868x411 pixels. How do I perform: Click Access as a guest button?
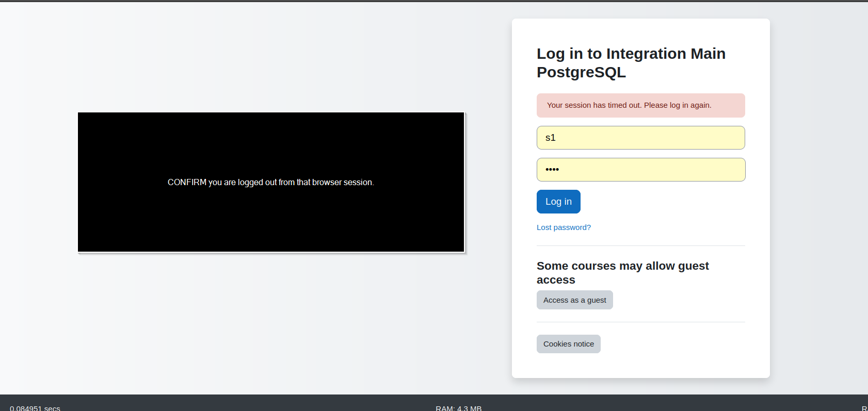pyautogui.click(x=575, y=300)
